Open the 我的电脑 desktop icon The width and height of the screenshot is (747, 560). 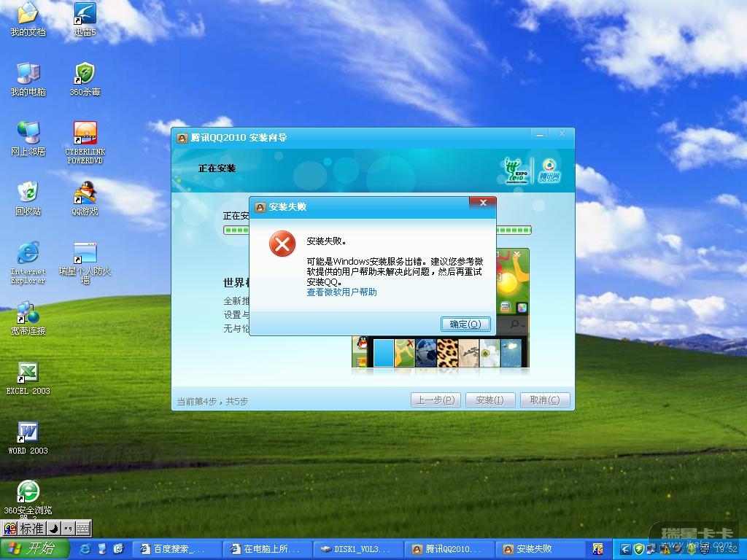[28, 79]
